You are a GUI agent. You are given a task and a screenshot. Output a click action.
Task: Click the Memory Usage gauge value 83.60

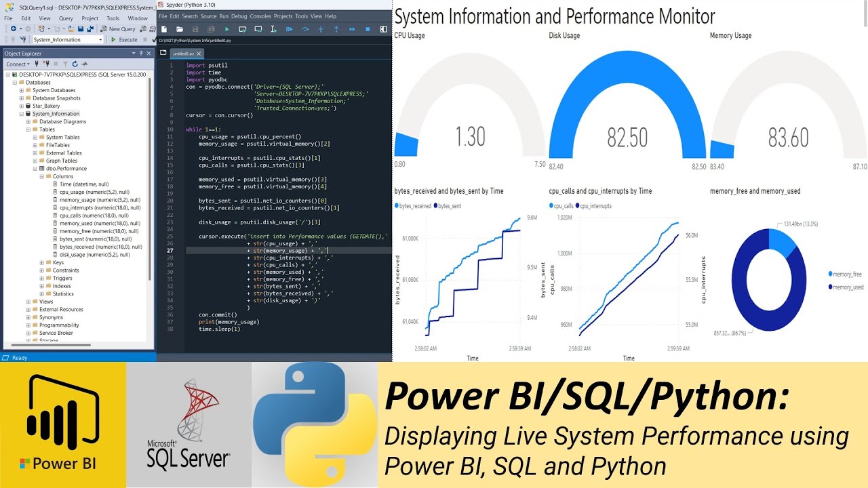coord(789,137)
